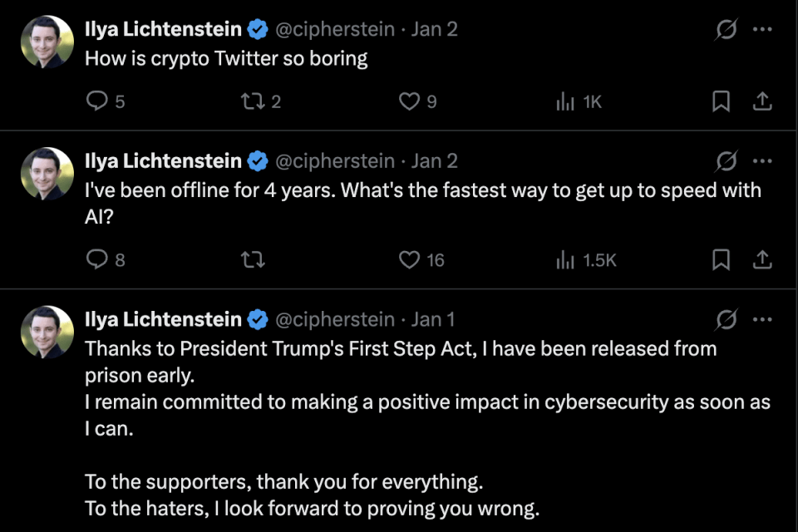
Task: Open @cipherstein handle on the Jan 1 tweet
Action: (x=335, y=319)
